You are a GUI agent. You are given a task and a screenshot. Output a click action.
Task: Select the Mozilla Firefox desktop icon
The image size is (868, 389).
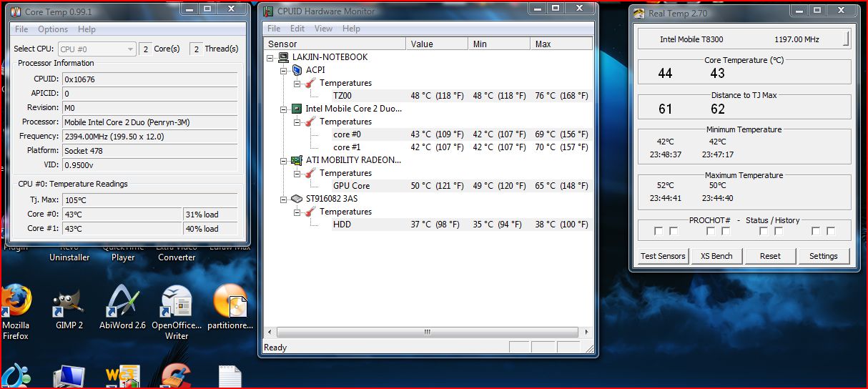16,300
